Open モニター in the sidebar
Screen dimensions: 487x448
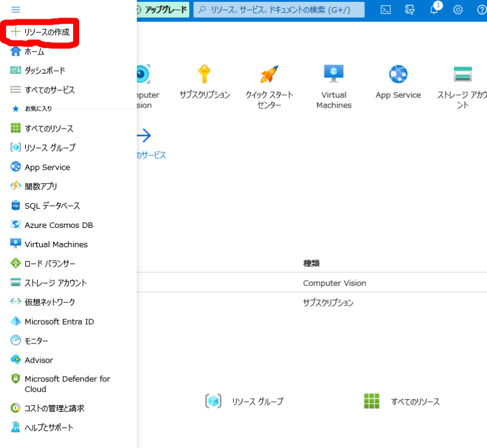(29, 341)
